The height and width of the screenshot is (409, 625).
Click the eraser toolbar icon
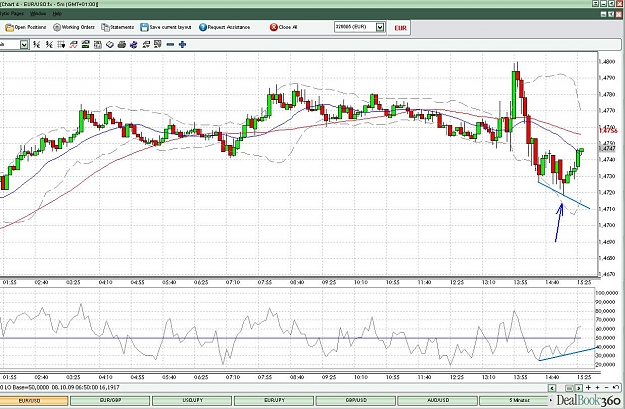click(x=110, y=44)
